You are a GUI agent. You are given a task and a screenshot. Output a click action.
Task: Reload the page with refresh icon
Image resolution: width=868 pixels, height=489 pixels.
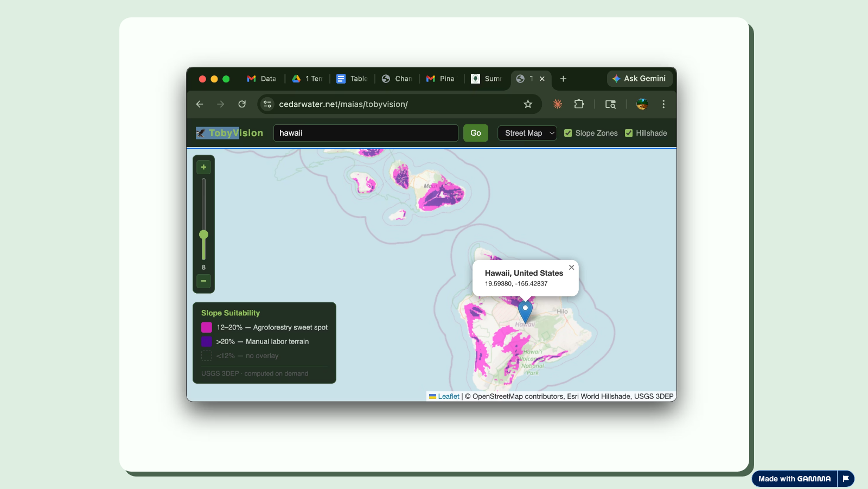(242, 104)
